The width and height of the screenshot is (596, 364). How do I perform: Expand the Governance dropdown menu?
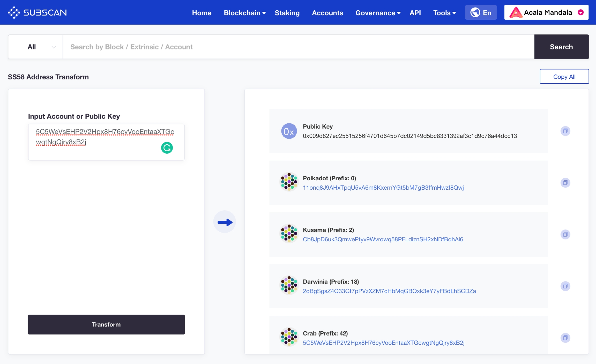(378, 13)
